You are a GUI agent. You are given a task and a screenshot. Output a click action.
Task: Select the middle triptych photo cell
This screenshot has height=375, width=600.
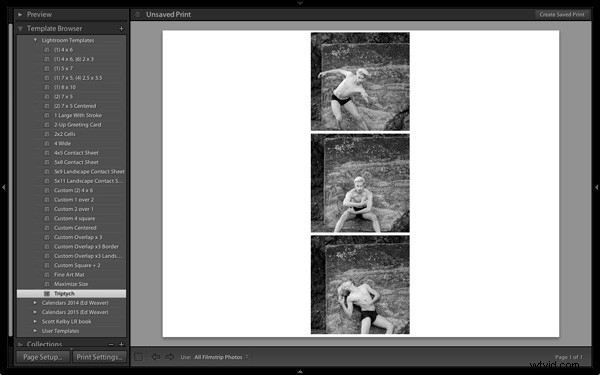coord(360,183)
